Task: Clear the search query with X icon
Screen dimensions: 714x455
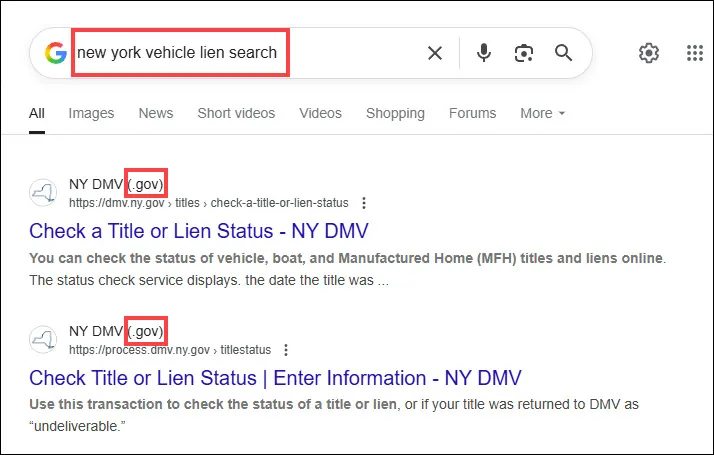Action: coord(435,53)
